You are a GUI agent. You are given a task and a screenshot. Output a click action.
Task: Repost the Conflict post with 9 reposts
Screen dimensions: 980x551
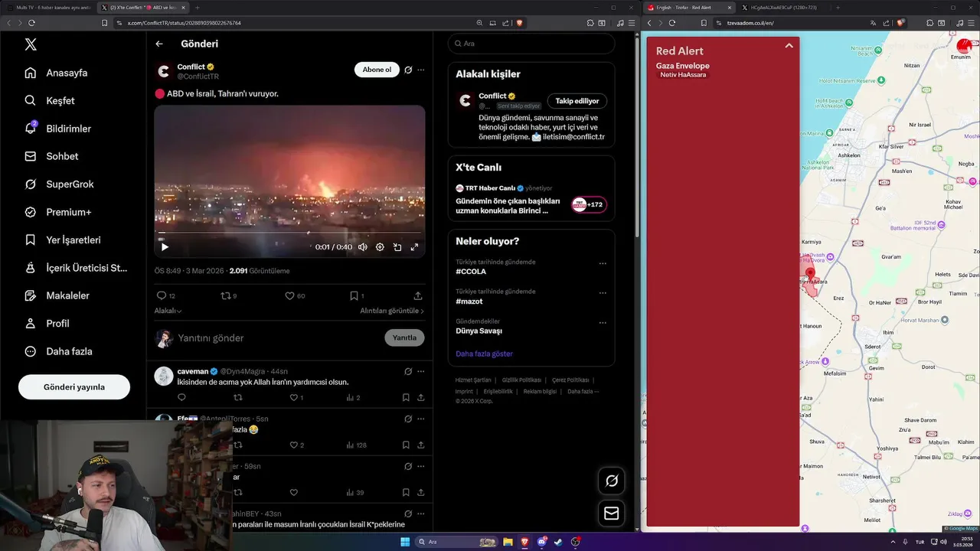coord(225,295)
